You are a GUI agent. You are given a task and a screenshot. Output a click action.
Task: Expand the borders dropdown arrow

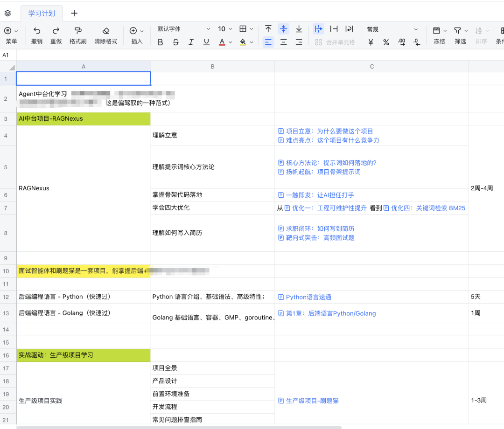[x=252, y=29]
